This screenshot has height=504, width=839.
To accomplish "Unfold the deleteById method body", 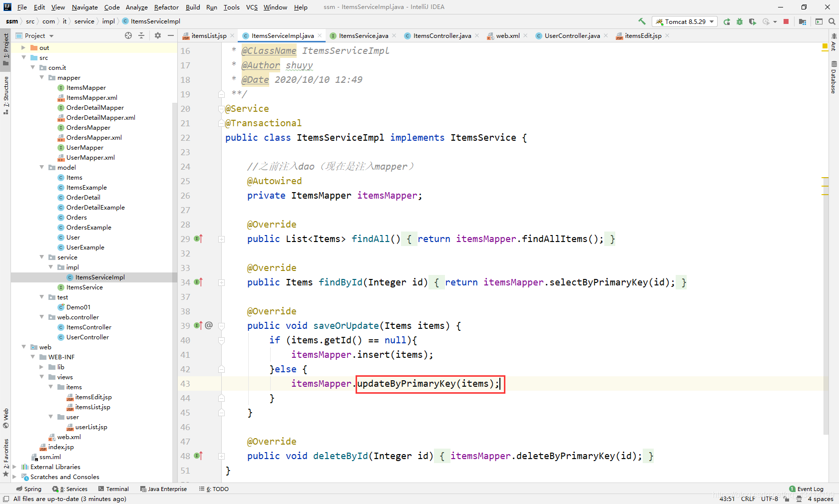I will 221,456.
